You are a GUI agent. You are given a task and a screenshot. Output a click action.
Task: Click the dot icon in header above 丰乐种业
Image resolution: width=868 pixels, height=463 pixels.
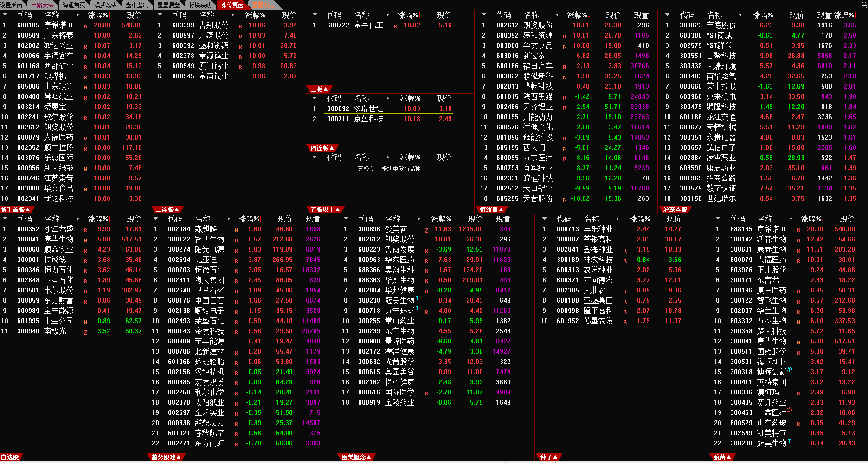click(x=617, y=219)
